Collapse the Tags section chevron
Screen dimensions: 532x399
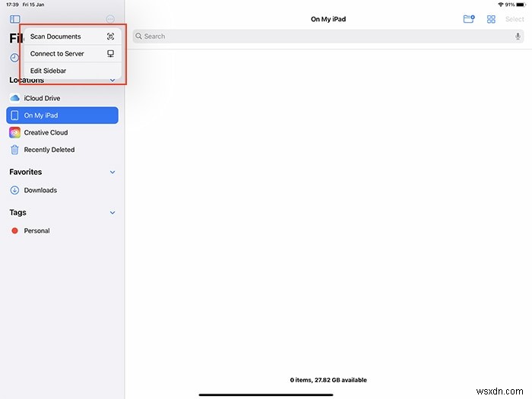112,213
